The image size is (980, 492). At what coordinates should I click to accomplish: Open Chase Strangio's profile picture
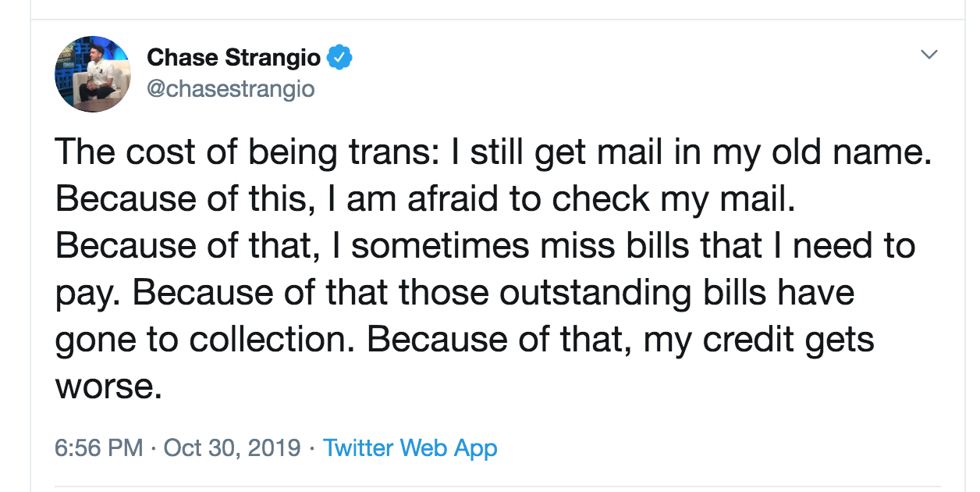coord(93,74)
